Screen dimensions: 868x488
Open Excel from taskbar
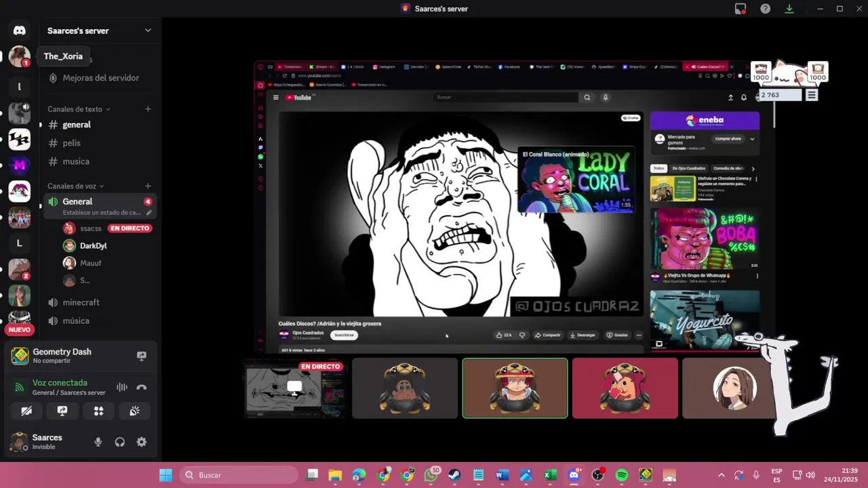tap(550, 475)
